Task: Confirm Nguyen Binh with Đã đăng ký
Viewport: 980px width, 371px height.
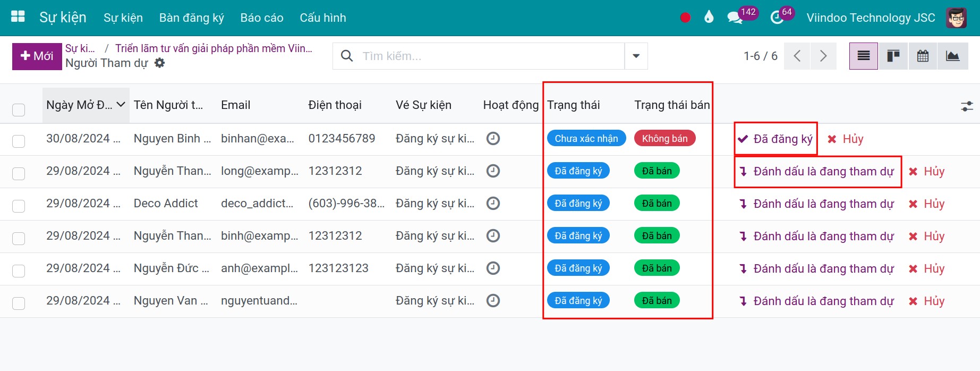Action: pos(776,139)
